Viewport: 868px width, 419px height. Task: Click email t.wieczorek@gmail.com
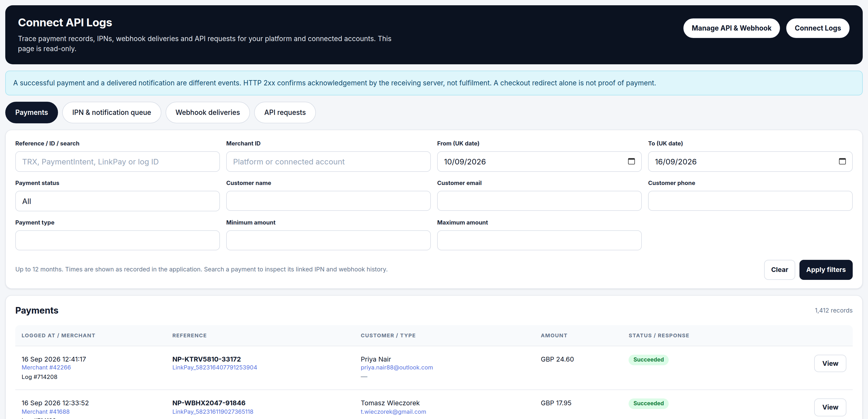(x=393, y=412)
